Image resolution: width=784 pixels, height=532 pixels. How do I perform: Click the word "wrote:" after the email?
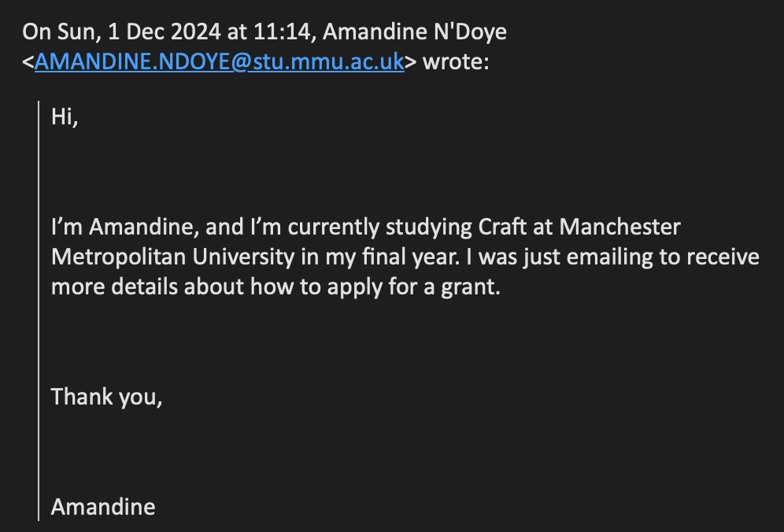point(456,62)
